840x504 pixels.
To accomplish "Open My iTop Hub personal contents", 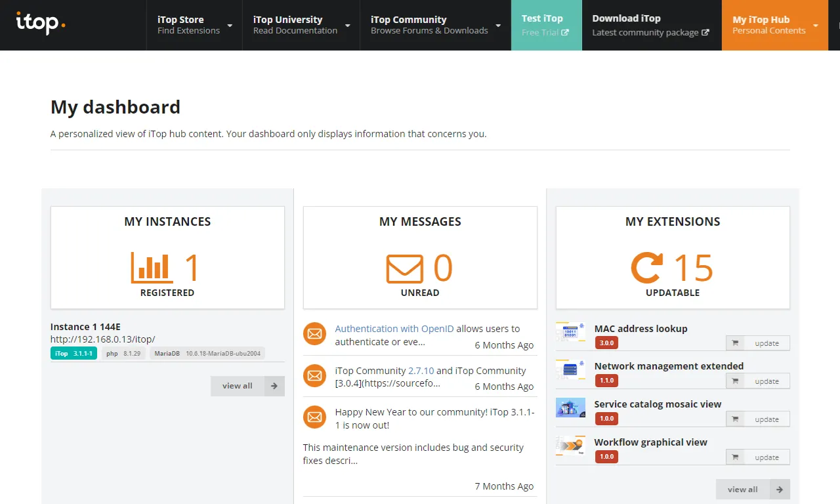I will [x=775, y=25].
